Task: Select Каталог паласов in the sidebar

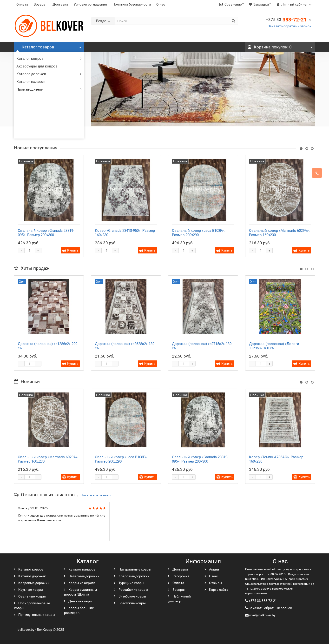Action: click(31, 81)
